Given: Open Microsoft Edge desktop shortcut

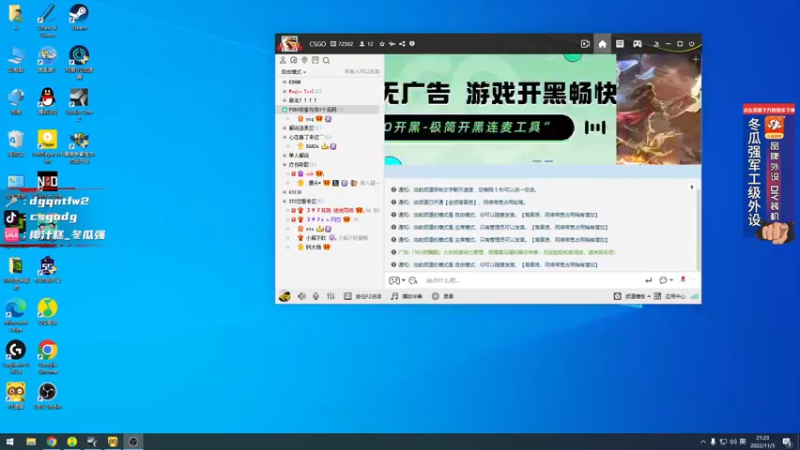Looking at the screenshot, I should tap(16, 315).
